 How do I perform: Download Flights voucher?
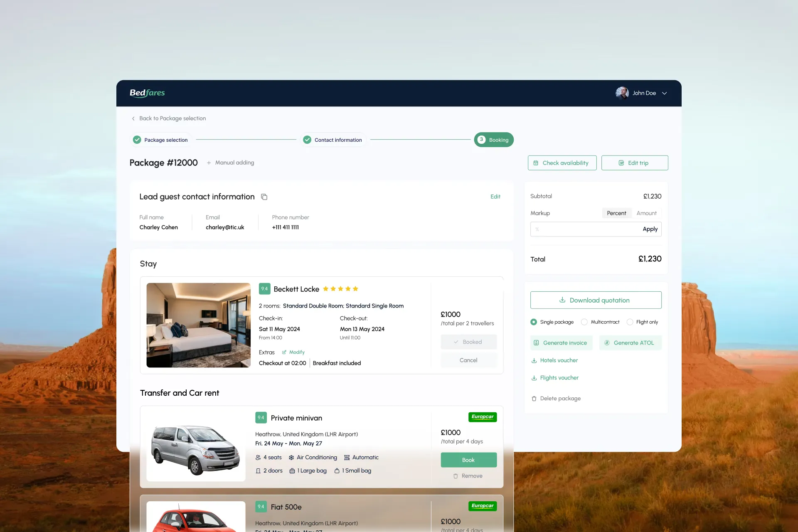(x=555, y=378)
